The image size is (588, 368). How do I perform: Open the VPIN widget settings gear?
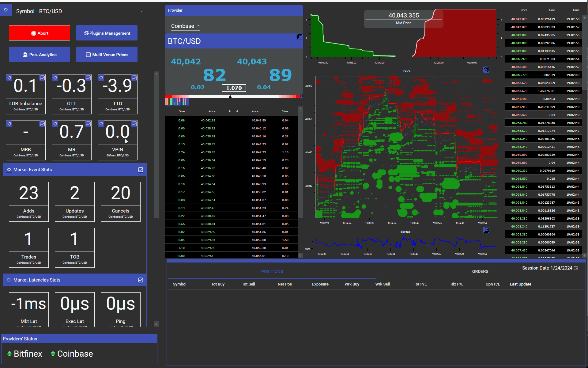(101, 124)
